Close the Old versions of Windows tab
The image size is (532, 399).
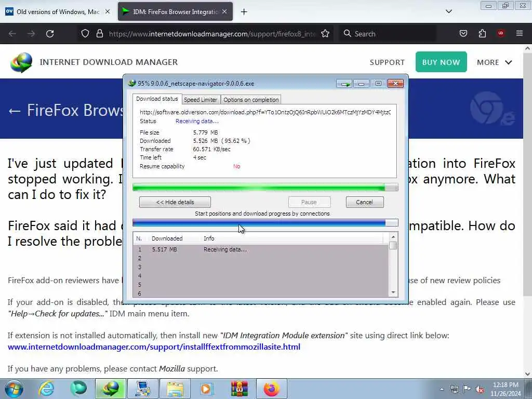click(x=107, y=11)
